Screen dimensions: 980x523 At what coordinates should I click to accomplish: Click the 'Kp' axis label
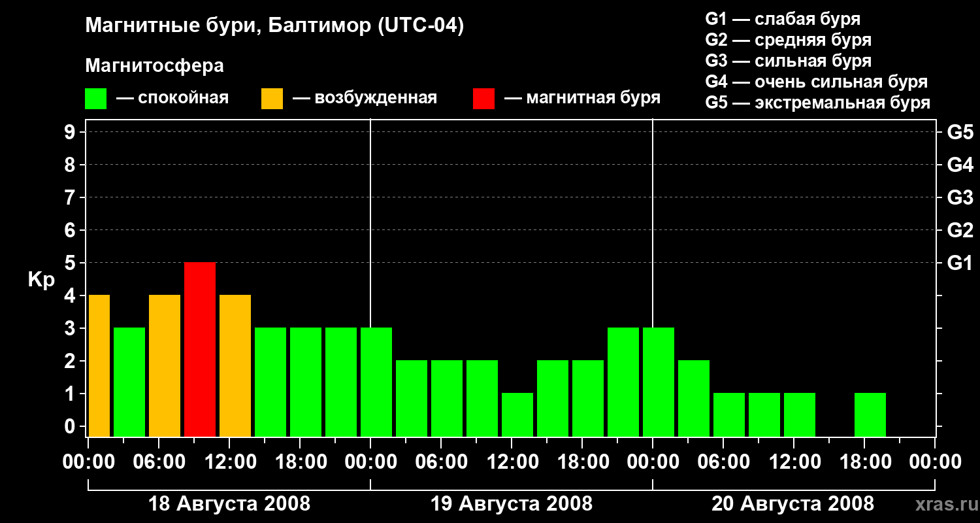(41, 280)
